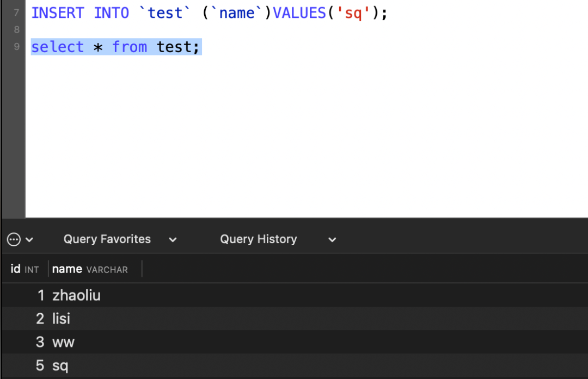Viewport: 588px width, 379px height.
Task: Click line number 7 in the gutter
Action: [16, 13]
